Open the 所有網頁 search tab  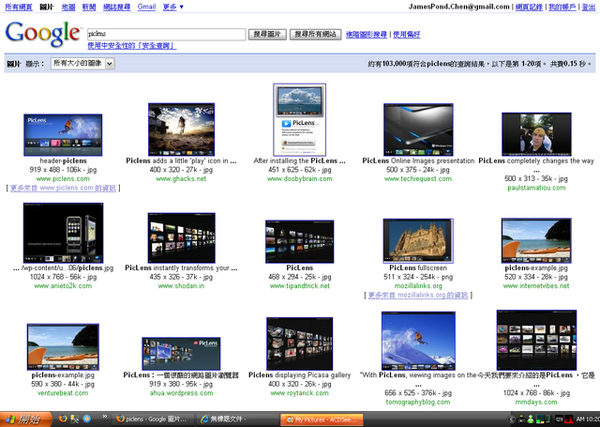18,7
